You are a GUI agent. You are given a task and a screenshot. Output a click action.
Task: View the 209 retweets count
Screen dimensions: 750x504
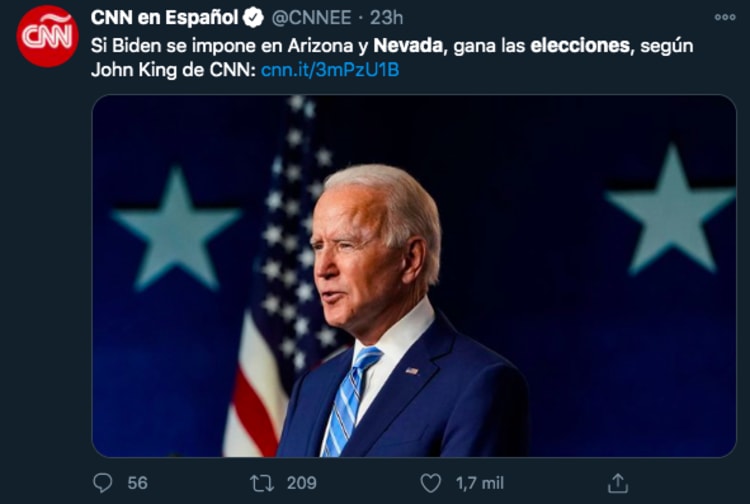click(301, 483)
